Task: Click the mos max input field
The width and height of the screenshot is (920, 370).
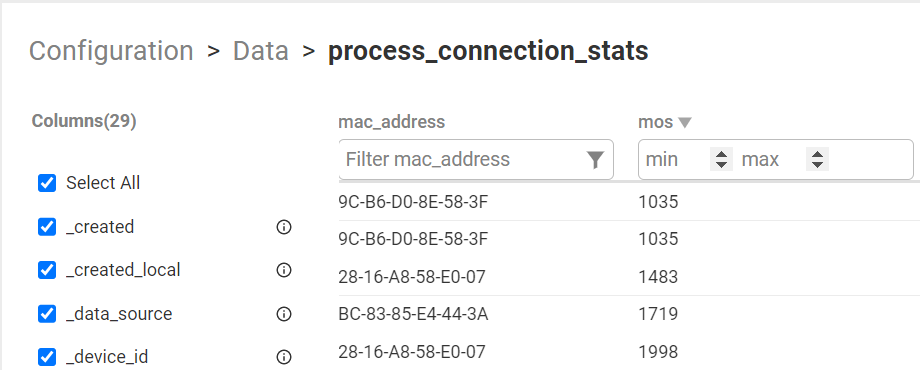Action: (x=772, y=159)
